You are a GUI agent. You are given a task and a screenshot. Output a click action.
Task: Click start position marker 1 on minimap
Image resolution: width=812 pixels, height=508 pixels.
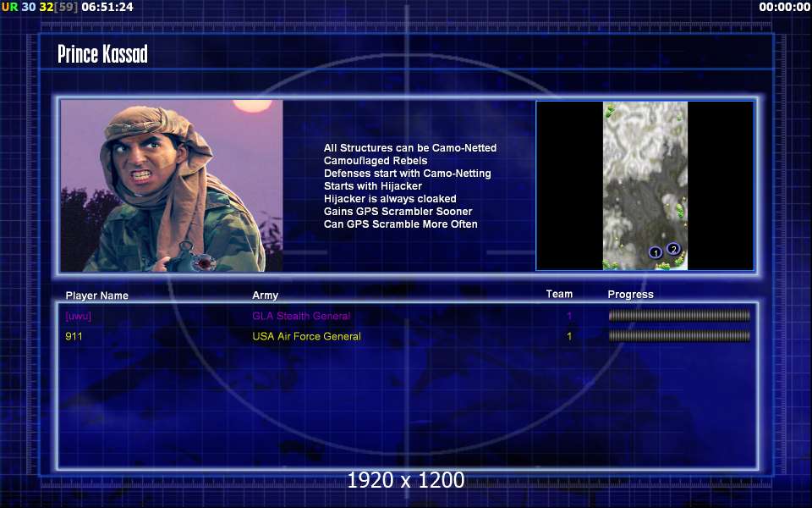coord(655,252)
